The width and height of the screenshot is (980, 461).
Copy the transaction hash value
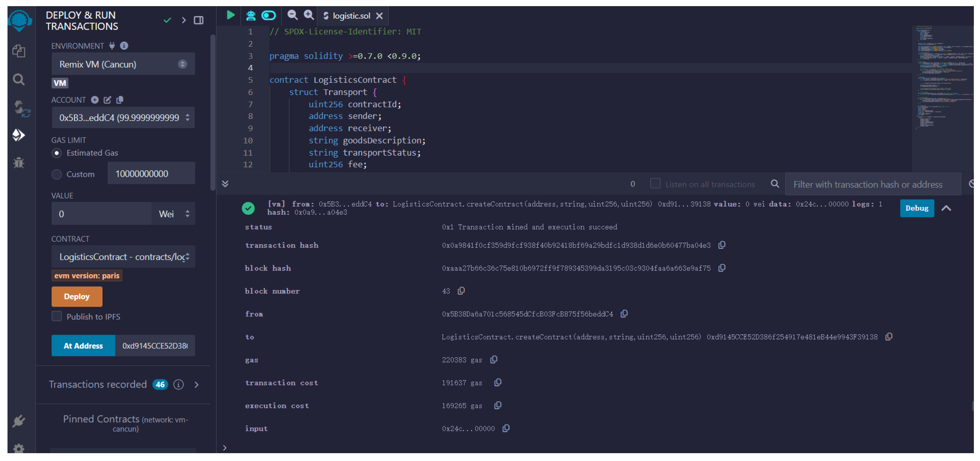pos(721,245)
